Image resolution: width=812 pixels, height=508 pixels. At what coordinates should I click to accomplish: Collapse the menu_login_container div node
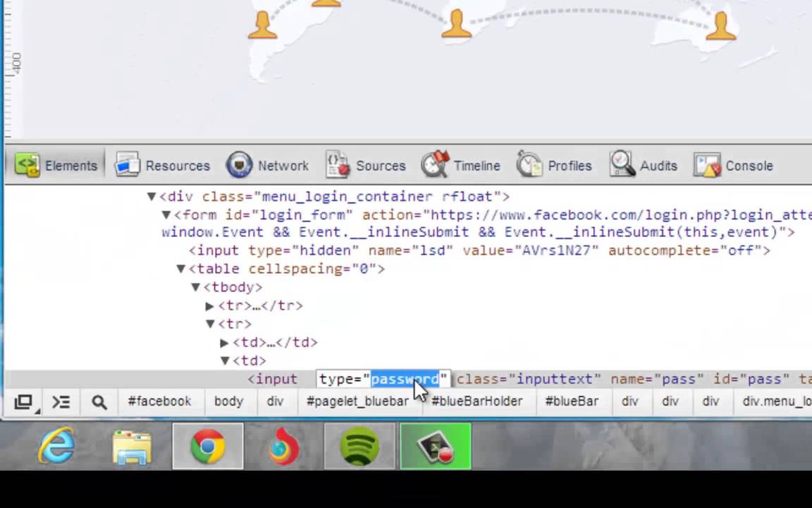[152, 196]
